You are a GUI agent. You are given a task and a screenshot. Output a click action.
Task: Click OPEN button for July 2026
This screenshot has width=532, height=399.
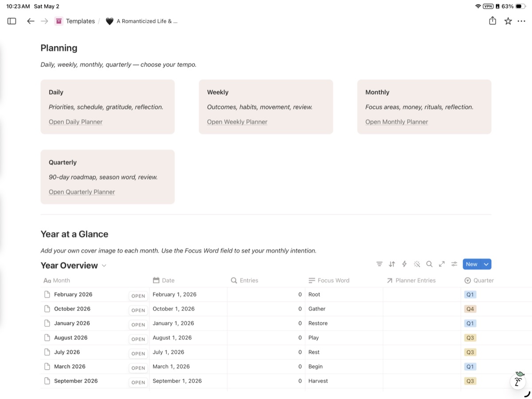[x=138, y=354]
